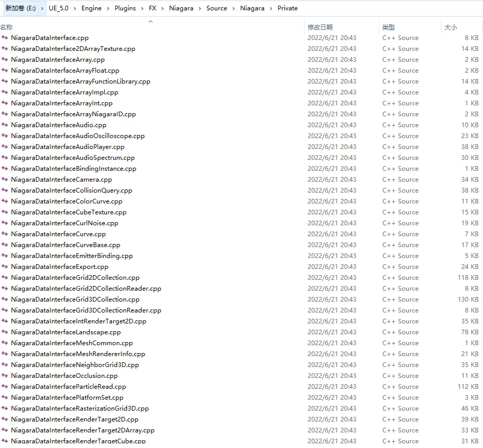Click the file icon of NiagaraDataInterfaceCurlNoise.cpp
Viewport: 483px width, 448px height.
tap(5, 223)
